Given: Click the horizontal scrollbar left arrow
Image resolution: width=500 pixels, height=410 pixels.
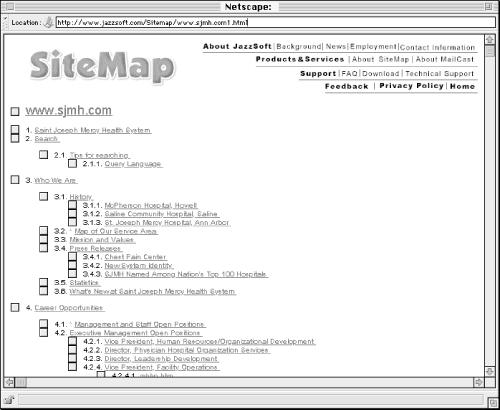Looking at the screenshot, I should pyautogui.click(x=10, y=382).
